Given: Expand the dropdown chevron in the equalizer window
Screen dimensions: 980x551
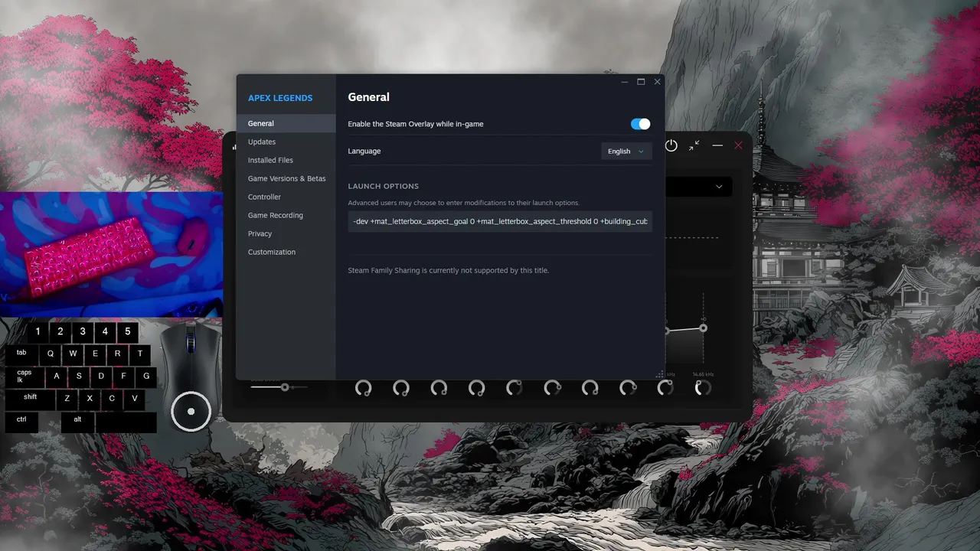Looking at the screenshot, I should pos(719,187).
